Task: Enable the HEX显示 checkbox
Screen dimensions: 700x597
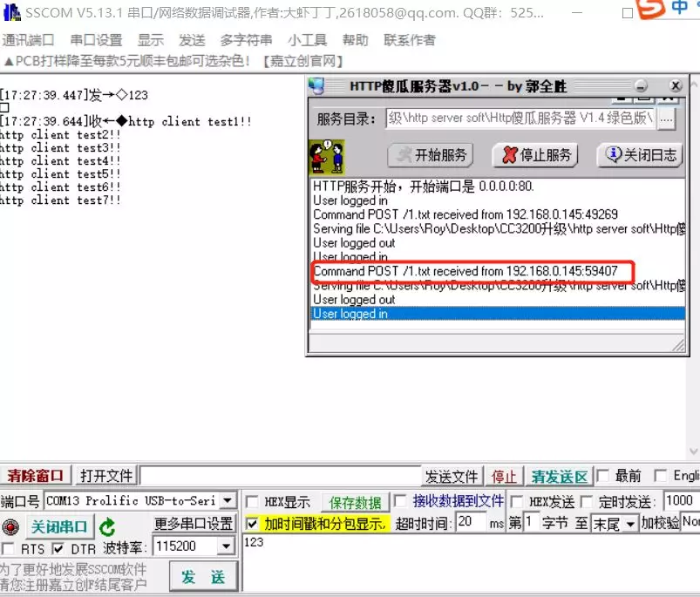Action: click(252, 502)
